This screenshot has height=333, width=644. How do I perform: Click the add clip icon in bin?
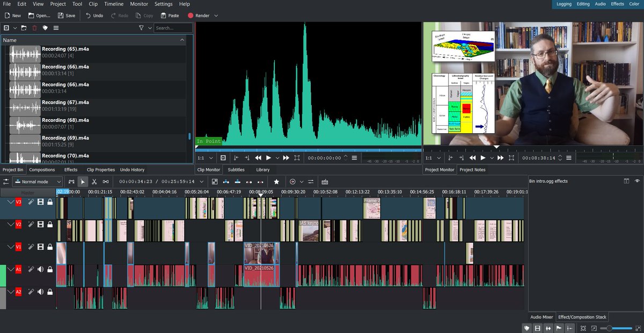(x=6, y=28)
